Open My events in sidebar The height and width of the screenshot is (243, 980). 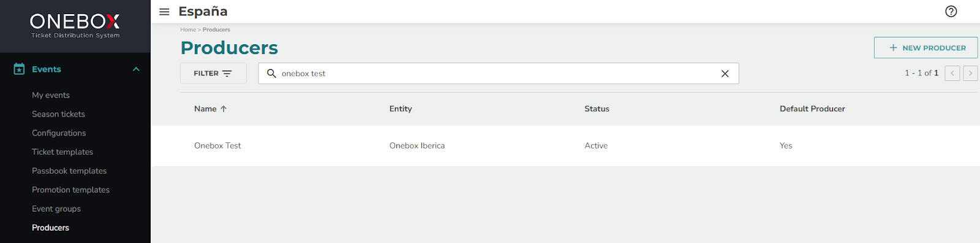tap(51, 95)
